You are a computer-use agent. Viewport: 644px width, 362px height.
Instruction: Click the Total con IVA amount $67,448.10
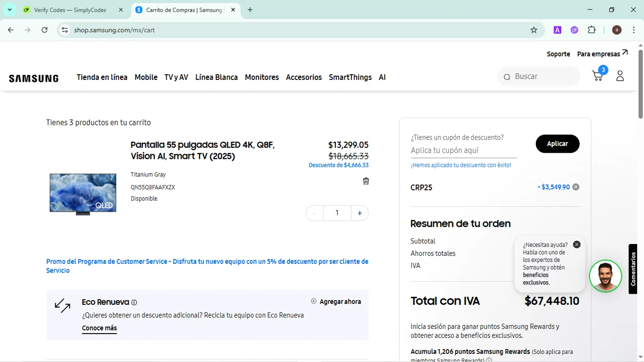(x=552, y=301)
